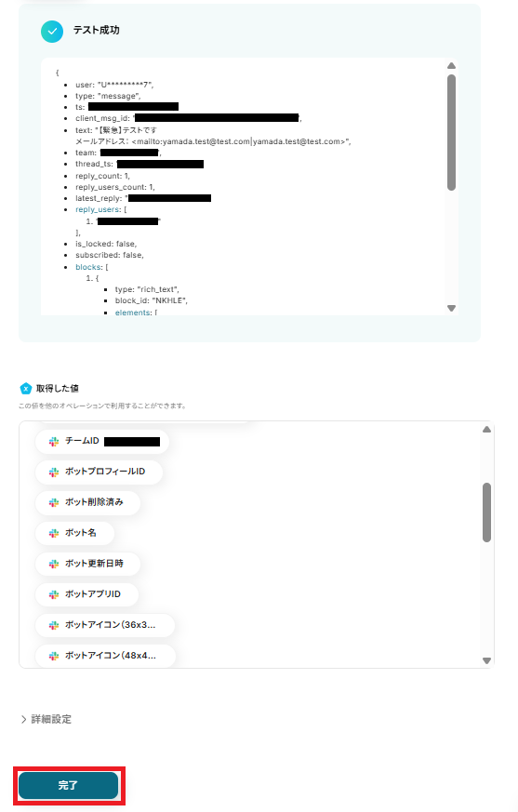Click JSON result scrollbar up arrow
This screenshot has height=812, width=518.
[451, 66]
